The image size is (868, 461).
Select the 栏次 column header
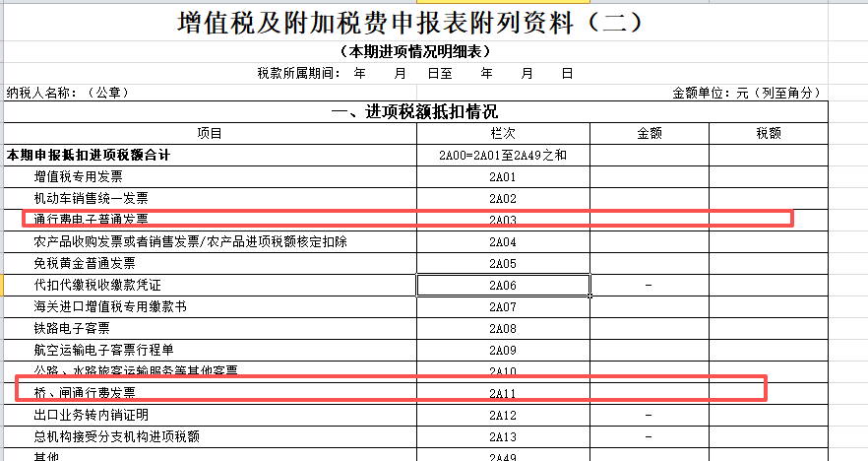coord(503,134)
